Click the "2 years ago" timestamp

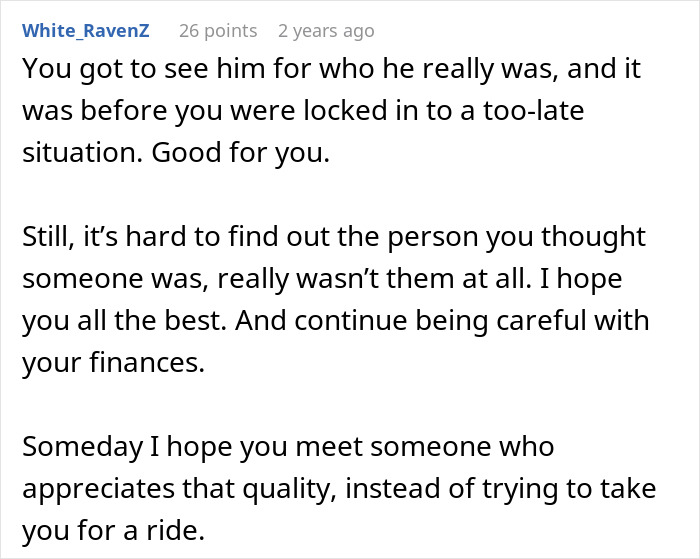[326, 31]
